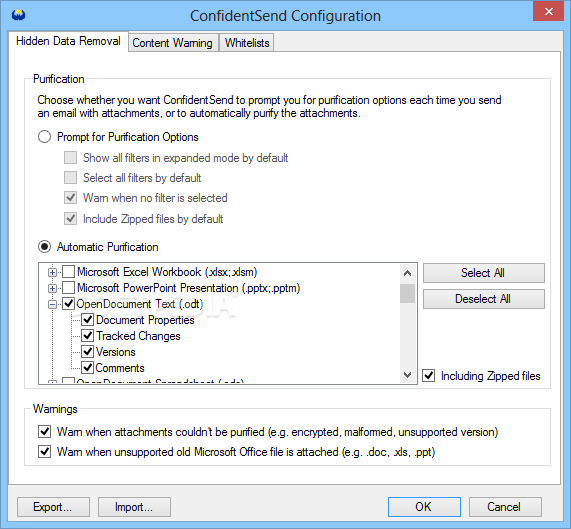Toggle the Including Zipped files checkbox
The height and width of the screenshot is (529, 571).
point(429,375)
